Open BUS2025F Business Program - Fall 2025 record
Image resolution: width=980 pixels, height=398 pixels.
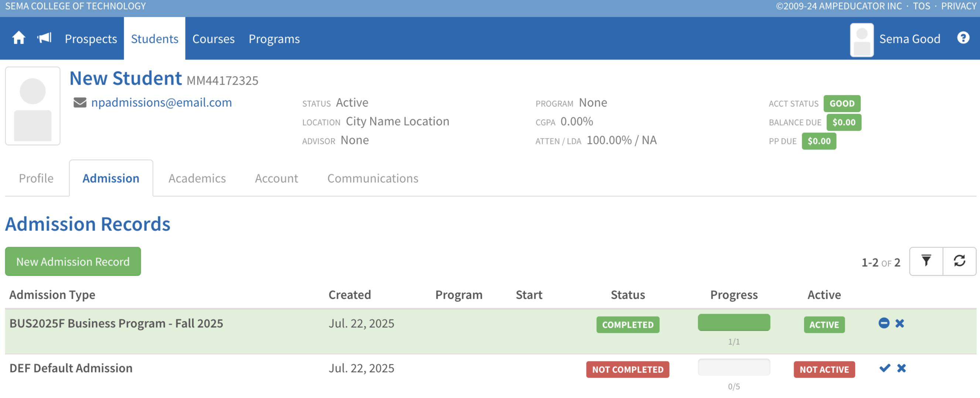tap(116, 324)
